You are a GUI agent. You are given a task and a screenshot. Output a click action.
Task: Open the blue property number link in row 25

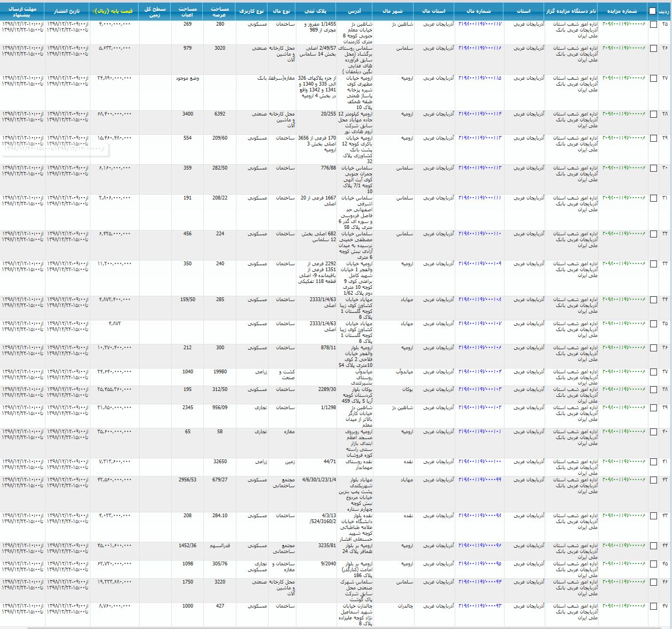pyautogui.click(x=480, y=24)
